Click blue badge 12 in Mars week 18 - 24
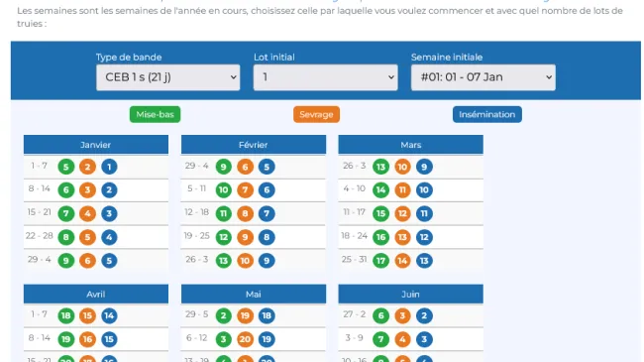Screen dimensions: 644x362 (424, 237)
